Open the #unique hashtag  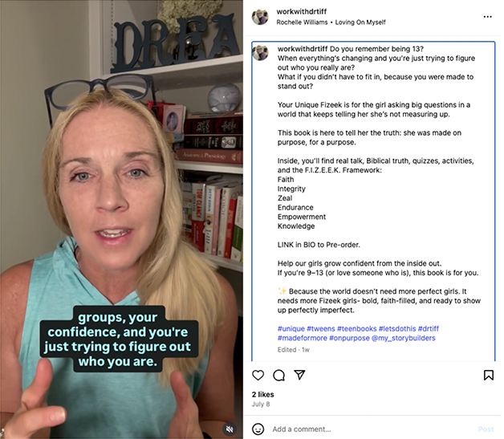coord(291,329)
